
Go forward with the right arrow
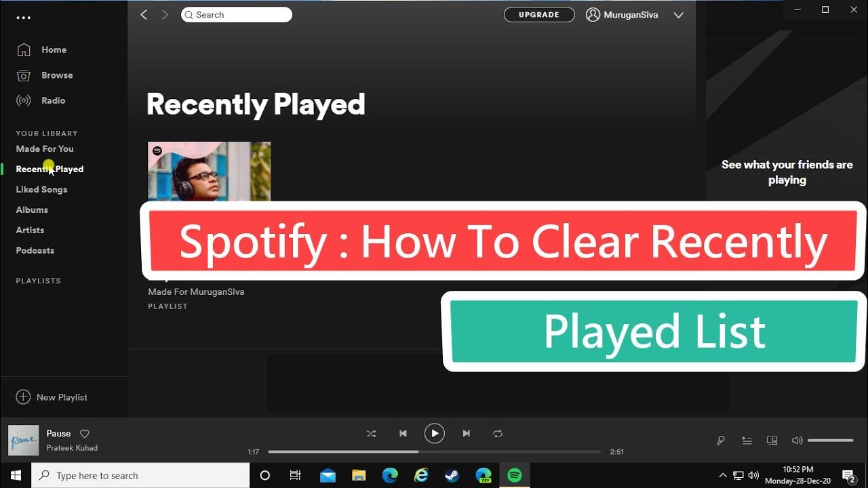(165, 15)
